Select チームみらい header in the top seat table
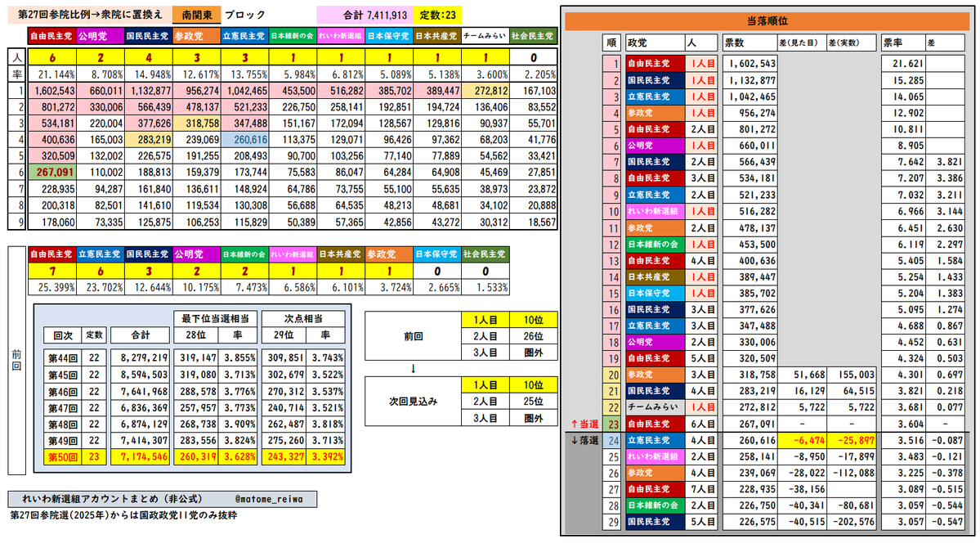 [485, 36]
